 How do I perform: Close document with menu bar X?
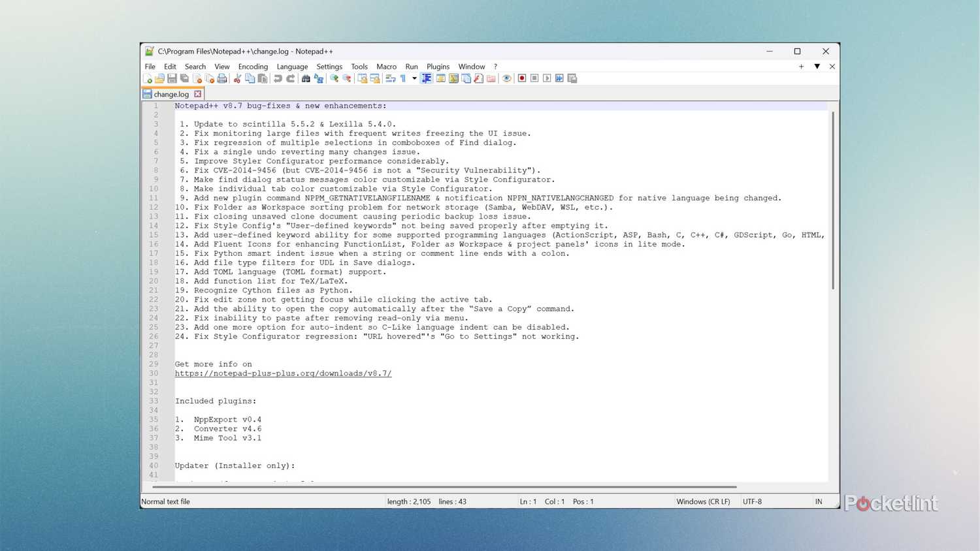pos(832,67)
